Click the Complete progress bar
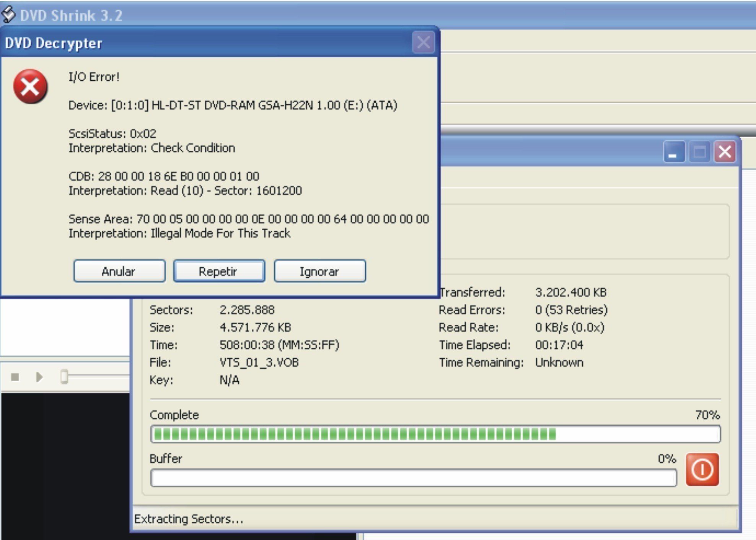 point(435,434)
